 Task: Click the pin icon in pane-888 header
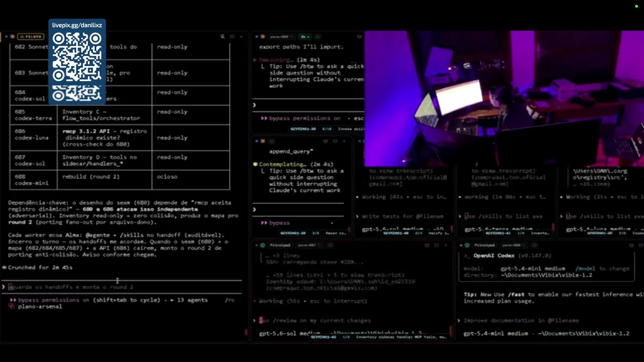632,245
